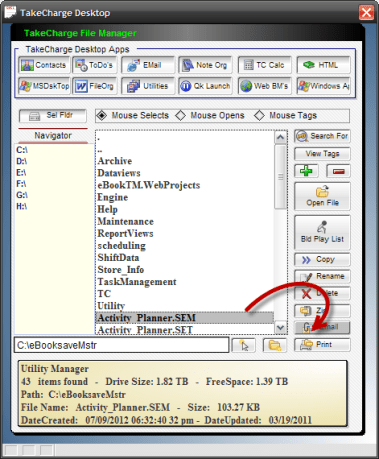Select drive G:\ in Navigator
Viewport: 379px width, 459px height.
click(22, 195)
